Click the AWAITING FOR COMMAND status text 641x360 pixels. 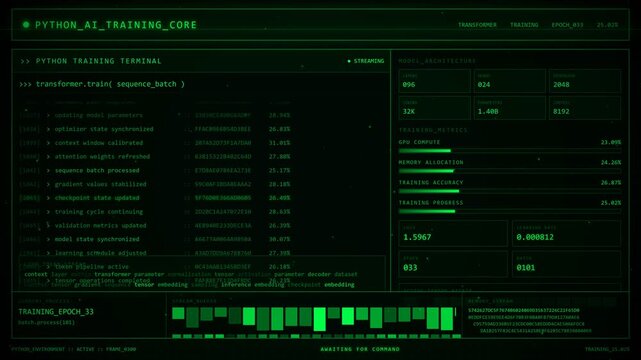click(x=360, y=349)
